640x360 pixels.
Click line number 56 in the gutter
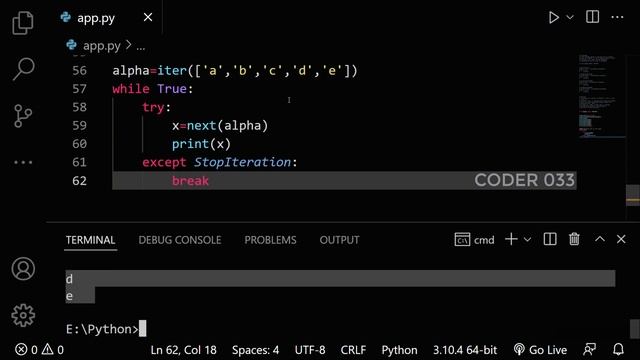(x=80, y=71)
